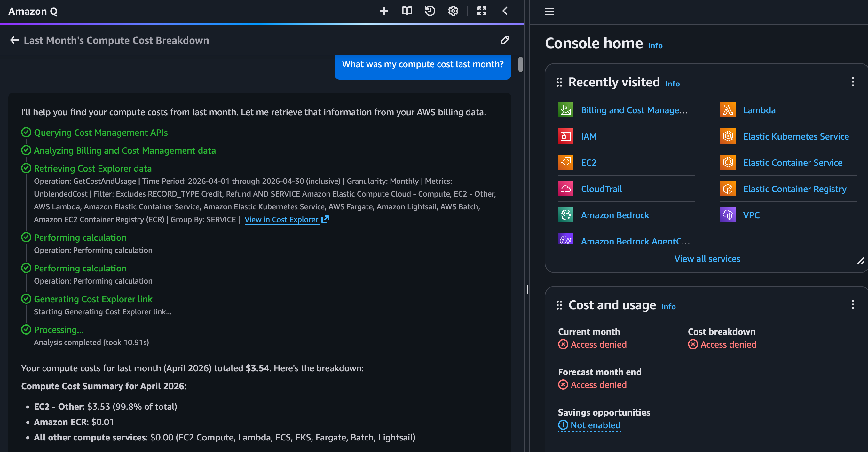The image size is (868, 452).
Task: Click the IAM service icon
Action: click(565, 136)
